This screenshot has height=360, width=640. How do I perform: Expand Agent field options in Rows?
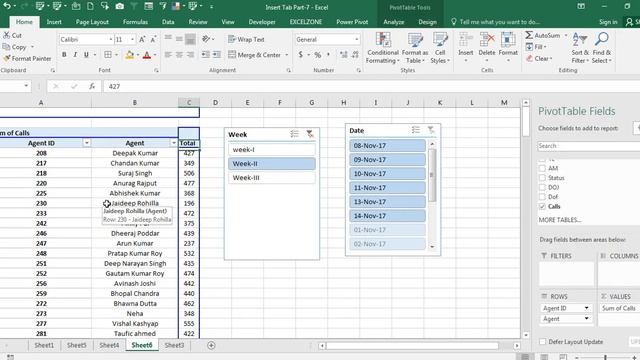pos(587,318)
